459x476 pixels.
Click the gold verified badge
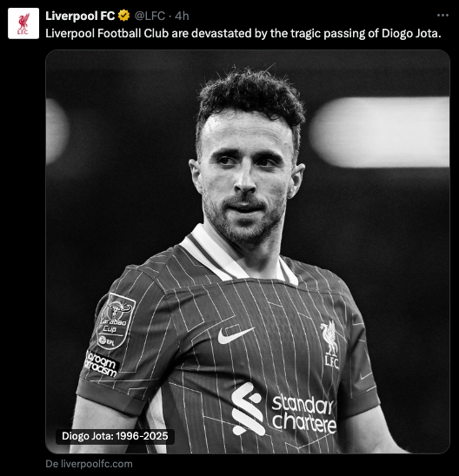(124, 16)
